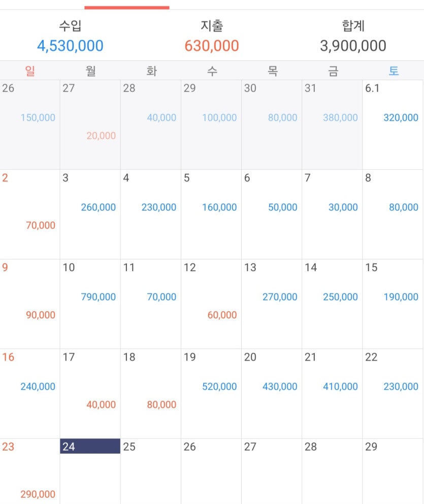Open June 1 cell labeled 6.1

coord(393,124)
